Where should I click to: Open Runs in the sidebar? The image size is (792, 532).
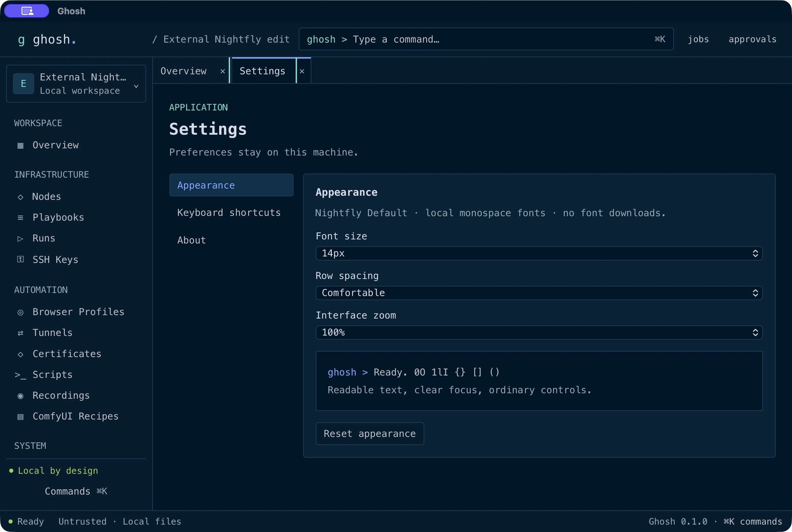click(76, 239)
